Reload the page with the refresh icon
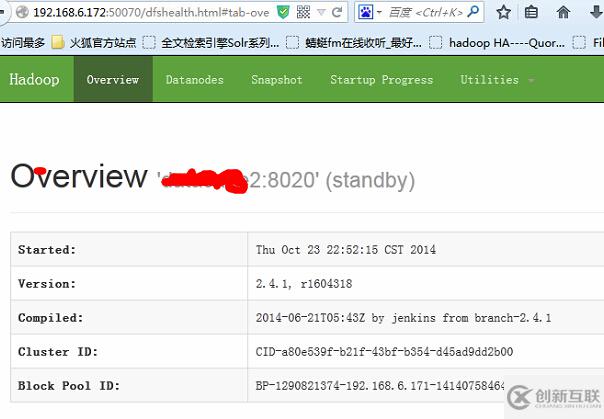Image resolution: width=604 pixels, height=419 pixels. (x=337, y=12)
